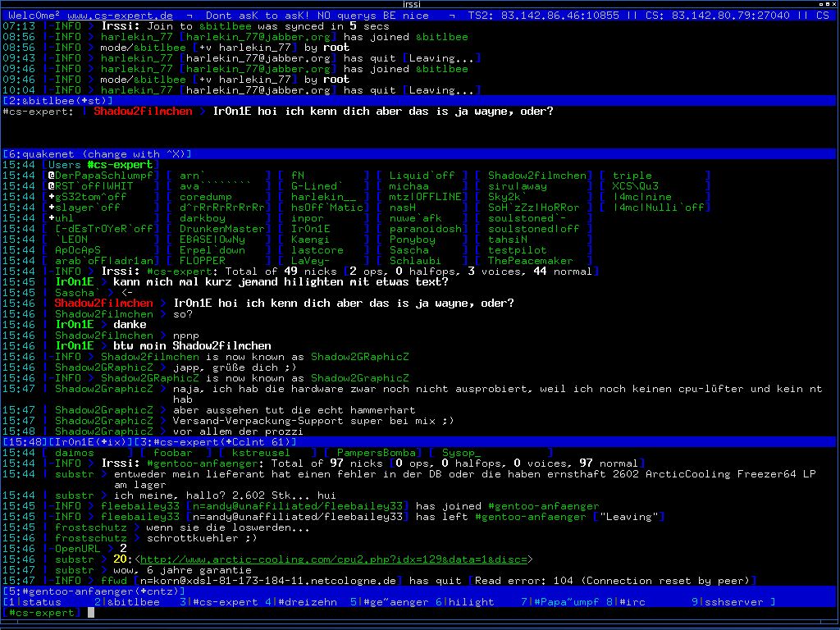Image resolution: width=840 pixels, height=630 pixels.
Task: Click the highlighted red Shadow2filmchen nick at top
Action: (x=143, y=112)
